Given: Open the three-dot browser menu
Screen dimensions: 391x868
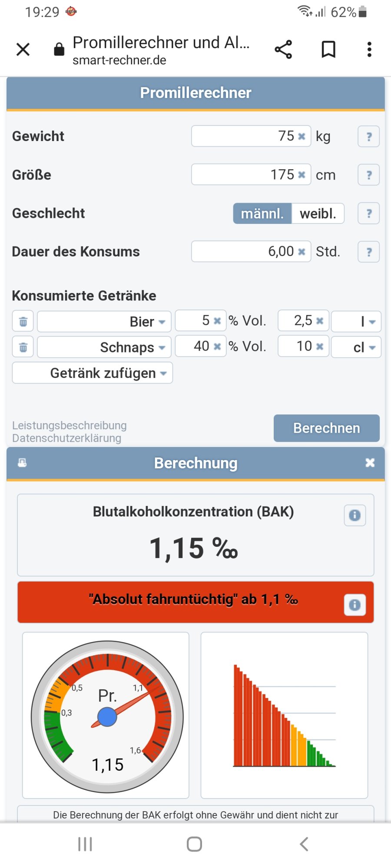Looking at the screenshot, I should click(x=369, y=49).
